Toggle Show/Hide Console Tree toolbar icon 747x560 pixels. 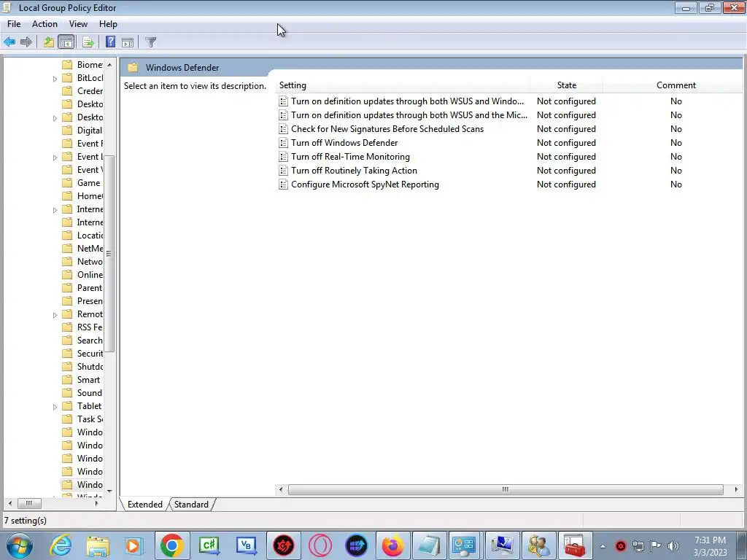coord(66,42)
